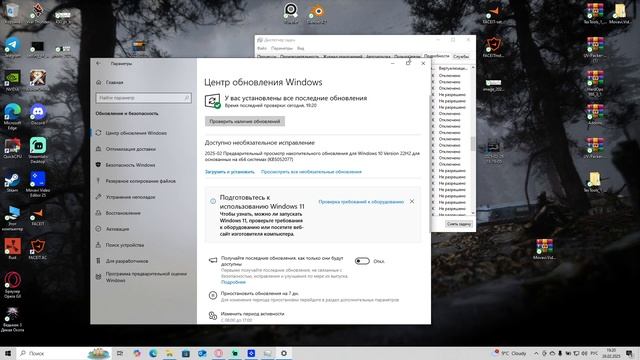The image size is (640, 360).
Task: Open Параметры menu in Task Manager
Action: (x=282, y=48)
